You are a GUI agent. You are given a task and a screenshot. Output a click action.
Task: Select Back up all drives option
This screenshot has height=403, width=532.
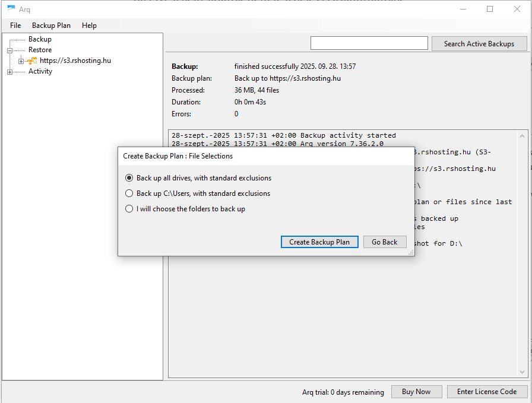pos(129,178)
